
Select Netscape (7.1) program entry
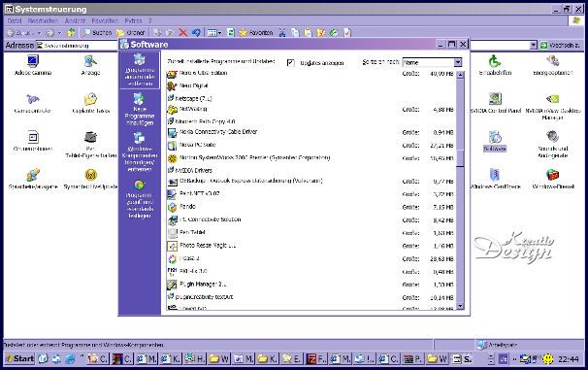click(193, 98)
